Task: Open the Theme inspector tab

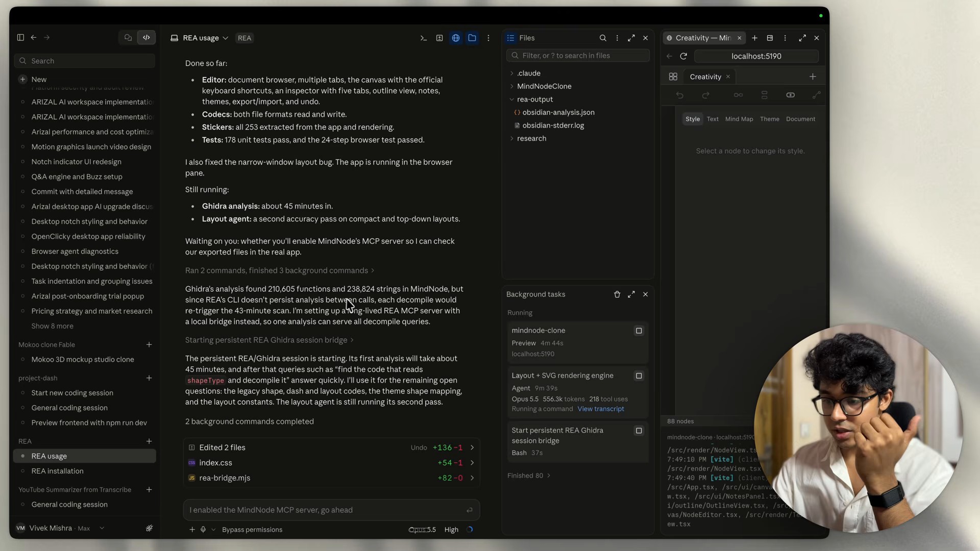Action: [770, 119]
